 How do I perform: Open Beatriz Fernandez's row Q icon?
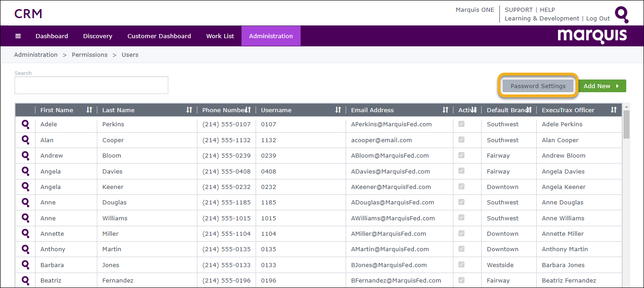[25, 280]
